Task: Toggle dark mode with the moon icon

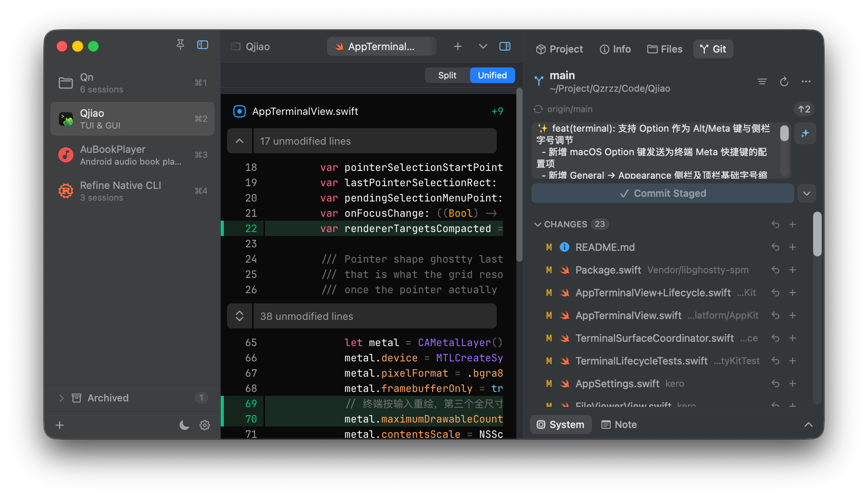Action: point(184,425)
